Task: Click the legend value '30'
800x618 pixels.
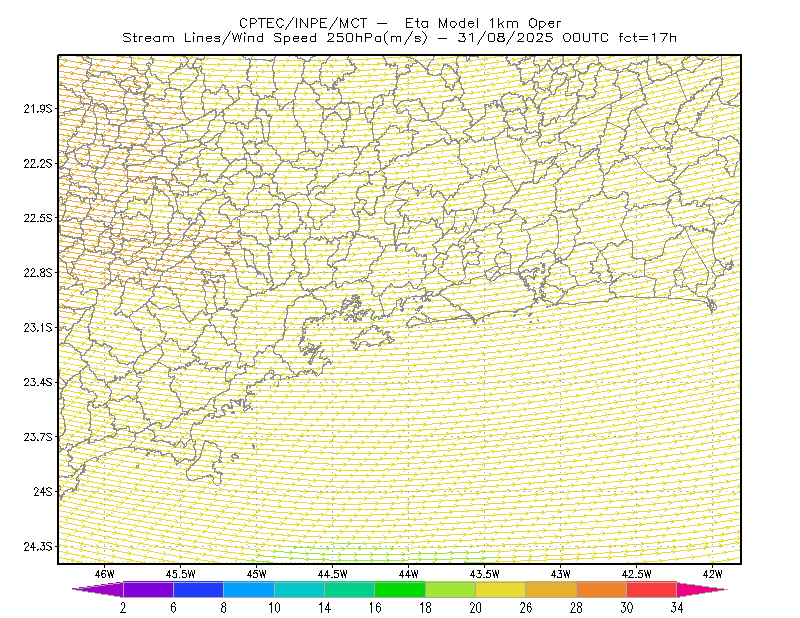Action: coord(627,608)
